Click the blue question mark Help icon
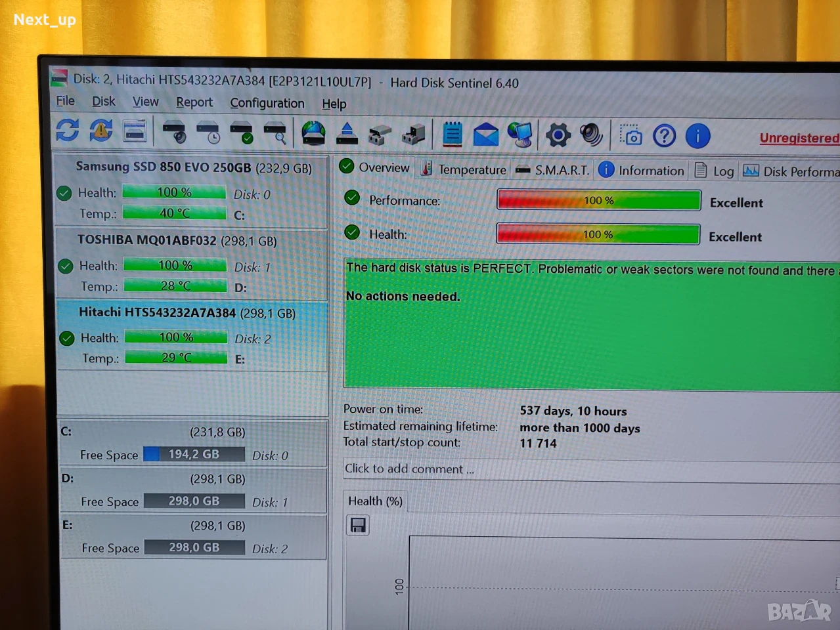 pyautogui.click(x=664, y=136)
